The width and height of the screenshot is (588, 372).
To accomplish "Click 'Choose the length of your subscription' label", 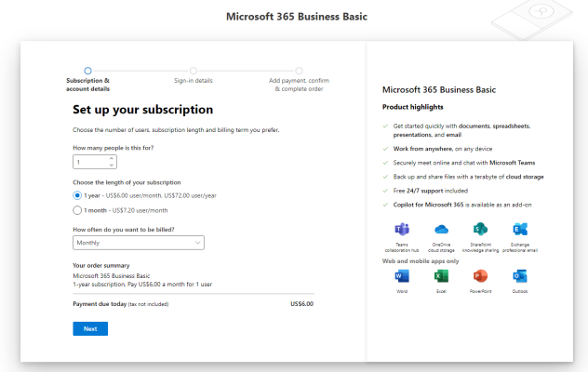I will 127,182.
